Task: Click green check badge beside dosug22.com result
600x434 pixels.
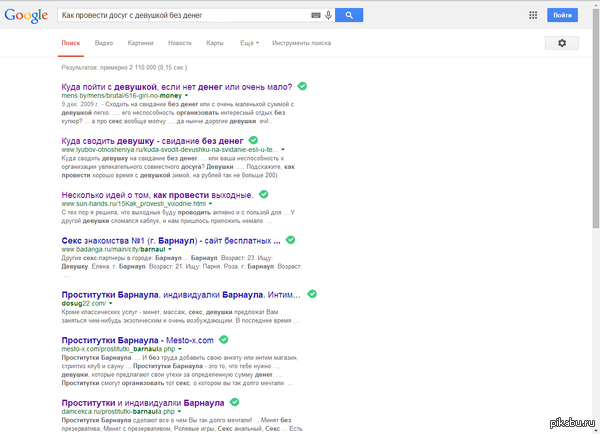Action: point(312,294)
